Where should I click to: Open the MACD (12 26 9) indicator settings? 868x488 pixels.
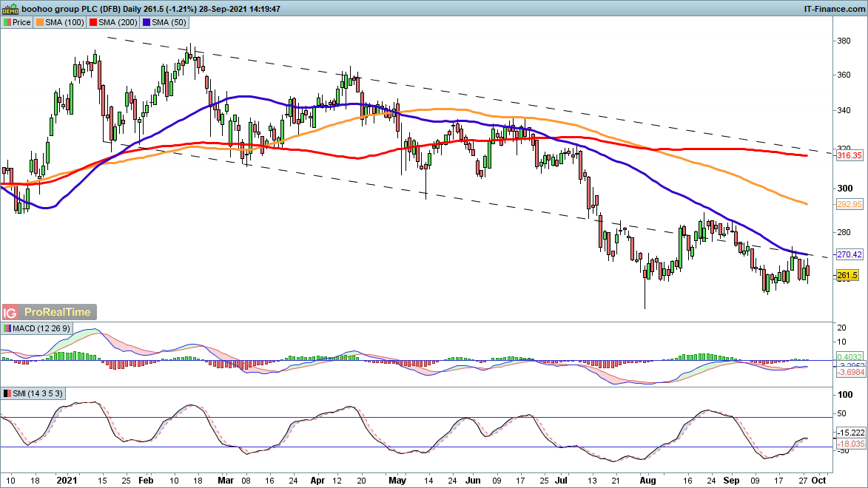tap(41, 328)
